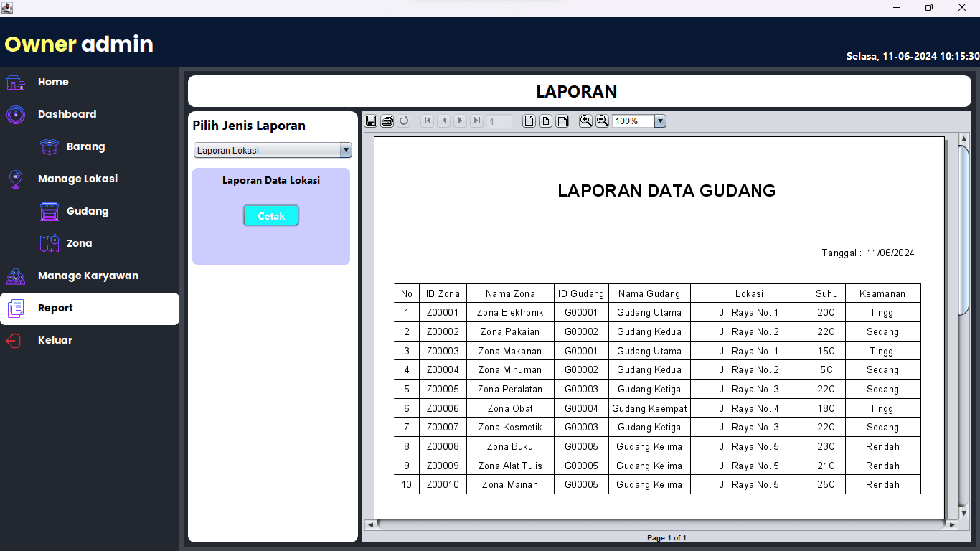The height and width of the screenshot is (551, 980).
Task: Select the Fit Page view icon
Action: pos(546,121)
